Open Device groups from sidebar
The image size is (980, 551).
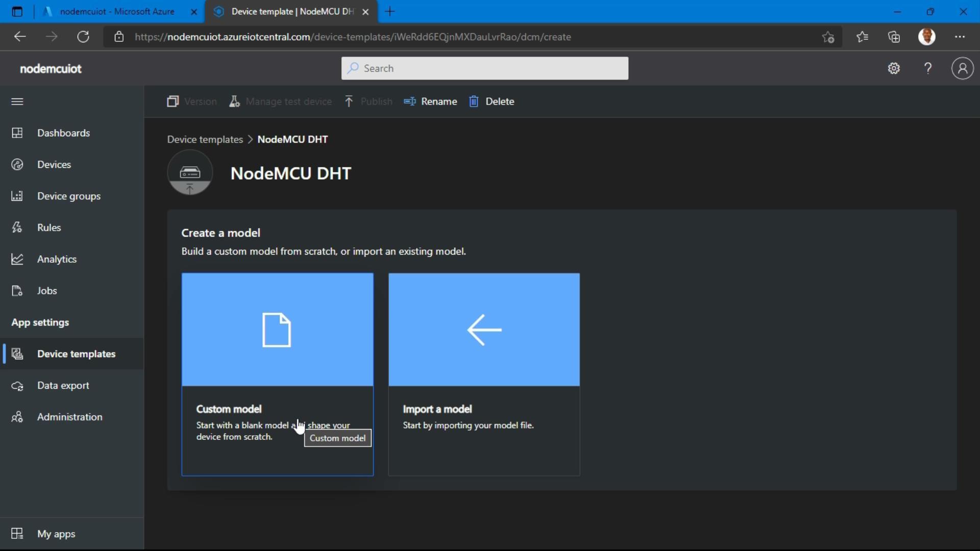tap(68, 196)
